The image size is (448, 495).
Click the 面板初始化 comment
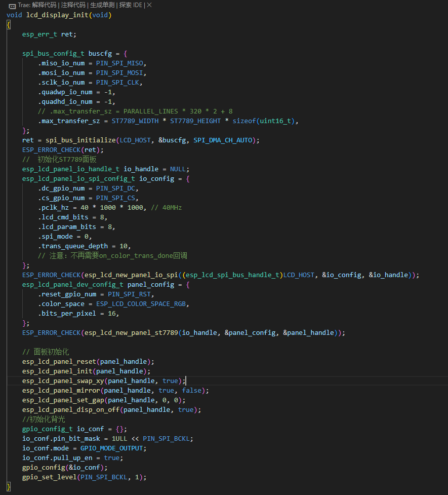[46, 352]
